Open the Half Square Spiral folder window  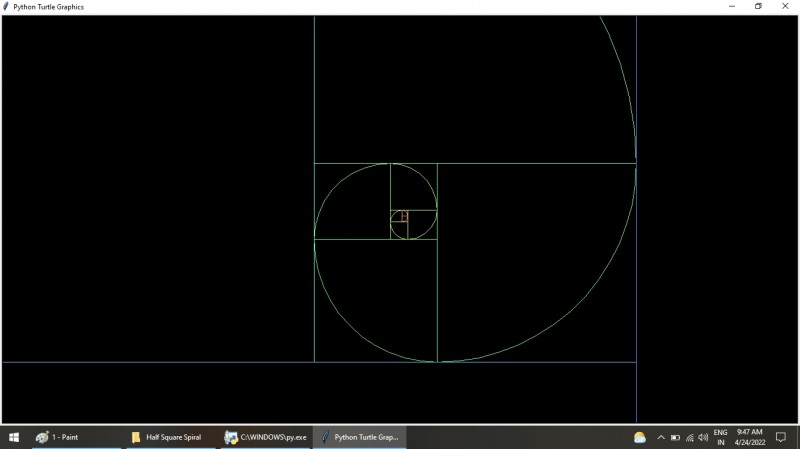(x=171, y=437)
